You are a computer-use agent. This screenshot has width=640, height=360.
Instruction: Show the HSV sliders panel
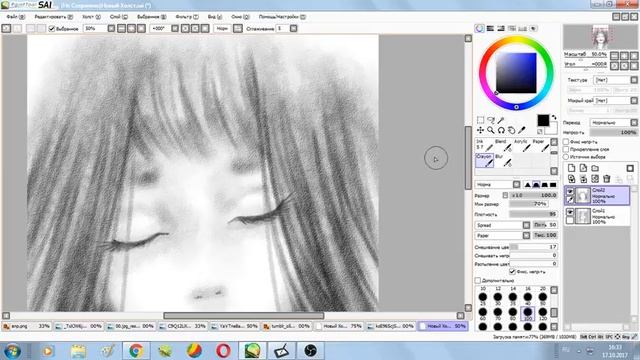point(501,29)
